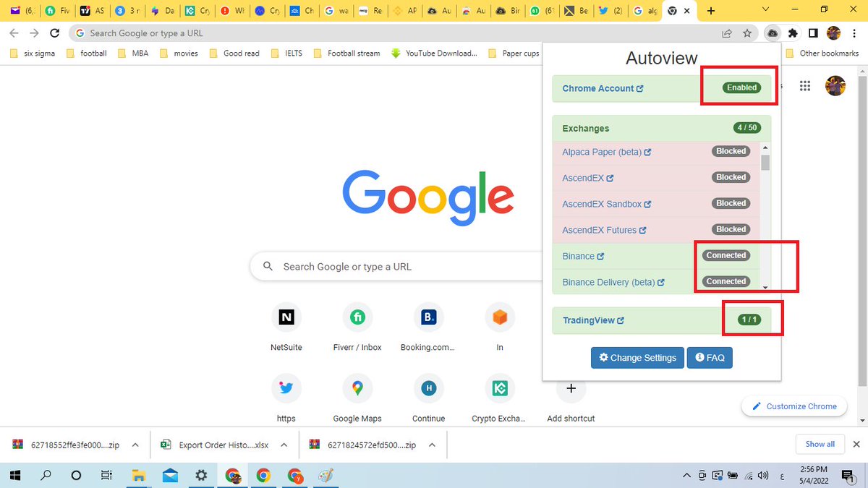Click Show all downloads

(820, 444)
